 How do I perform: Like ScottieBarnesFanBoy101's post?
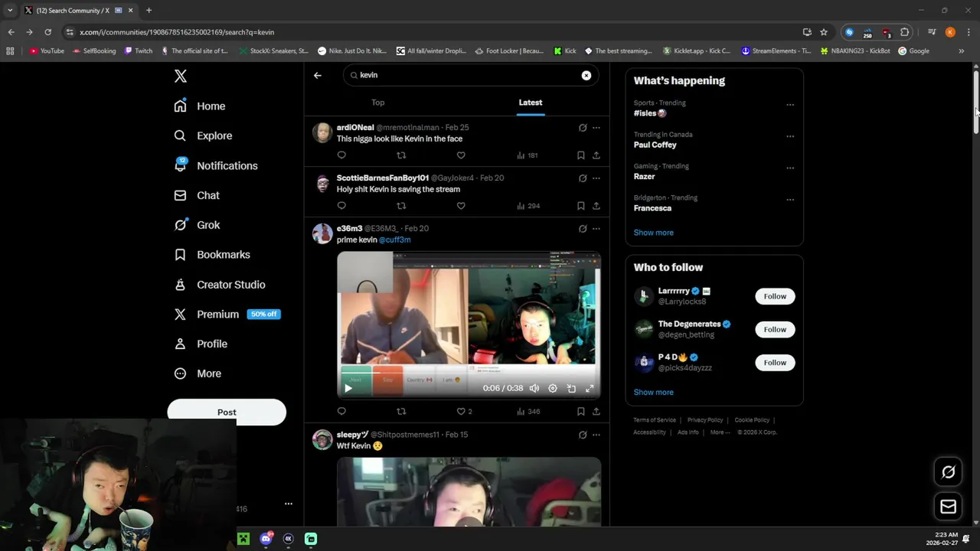click(461, 206)
